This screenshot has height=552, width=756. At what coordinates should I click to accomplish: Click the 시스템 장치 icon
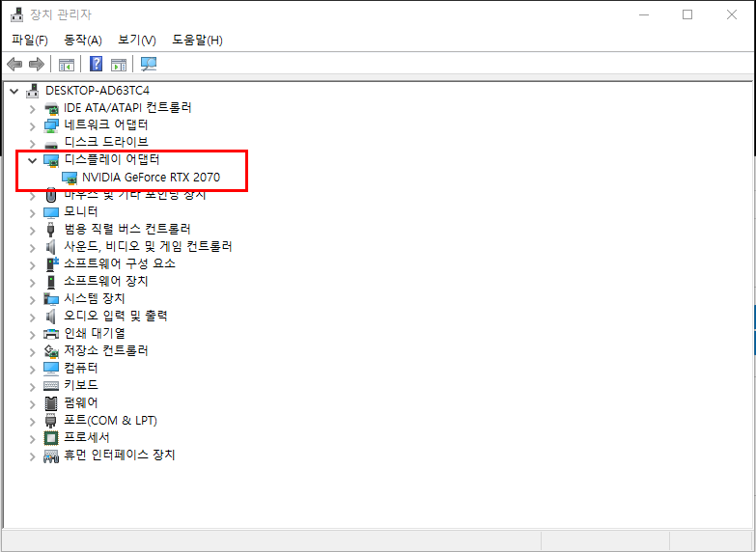point(51,299)
